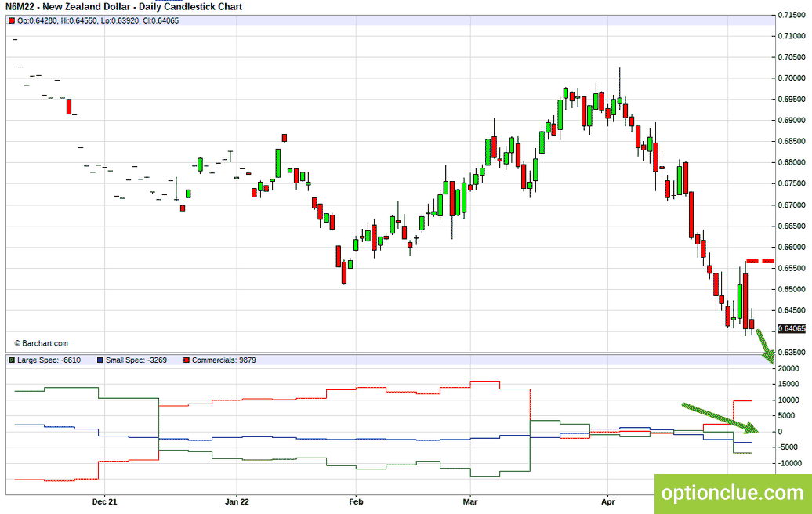
Task: Click the Apr date axis label
Action: point(608,501)
